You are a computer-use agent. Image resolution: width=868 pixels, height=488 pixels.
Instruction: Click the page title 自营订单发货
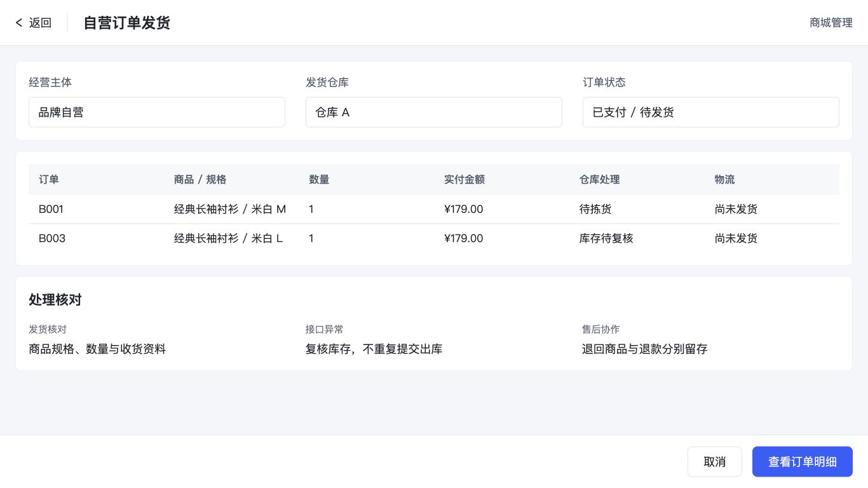(x=127, y=23)
